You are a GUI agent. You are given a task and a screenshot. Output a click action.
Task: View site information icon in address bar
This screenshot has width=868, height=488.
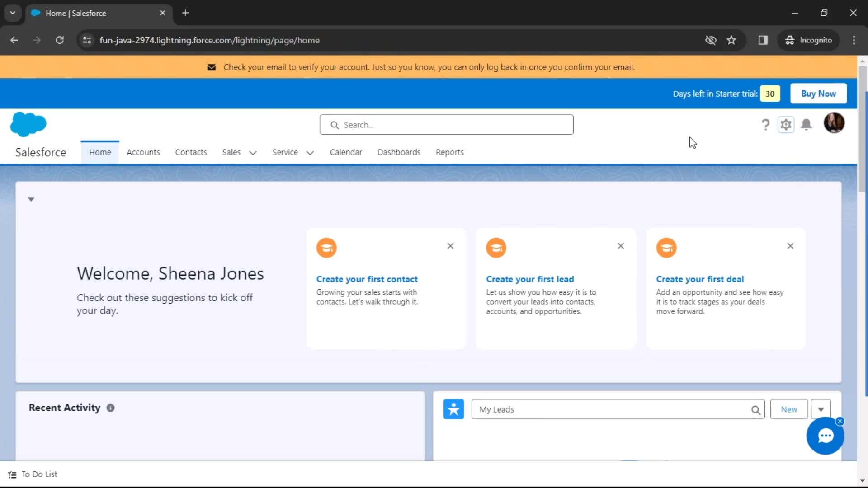point(87,40)
